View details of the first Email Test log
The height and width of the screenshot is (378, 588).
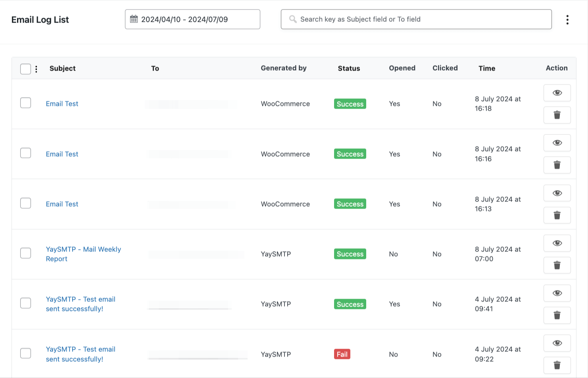click(557, 93)
